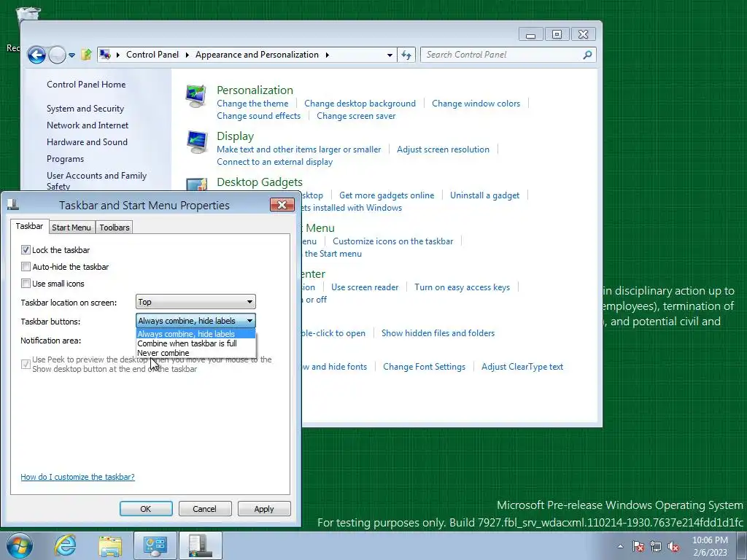Image resolution: width=747 pixels, height=560 pixels.
Task: Click the up-folder icon in Control Panel
Action: click(x=86, y=55)
